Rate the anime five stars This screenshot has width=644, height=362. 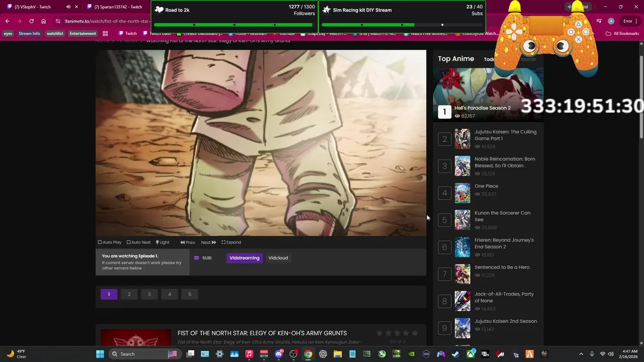click(x=415, y=333)
